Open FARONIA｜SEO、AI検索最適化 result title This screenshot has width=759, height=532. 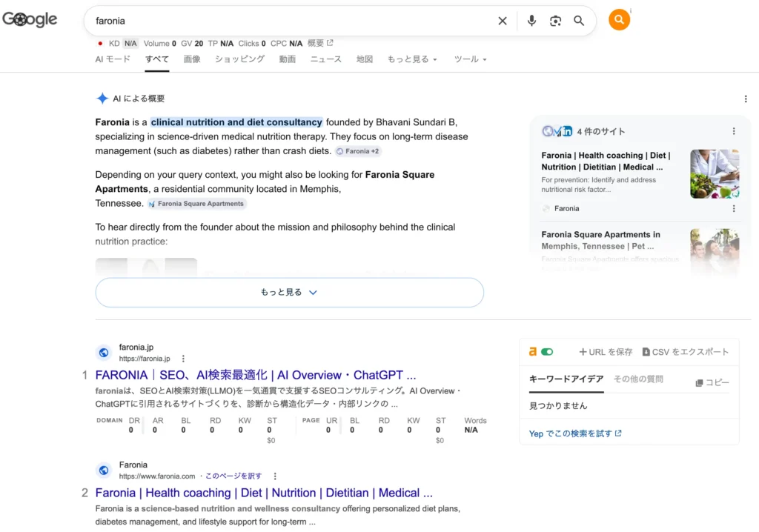[x=256, y=375]
